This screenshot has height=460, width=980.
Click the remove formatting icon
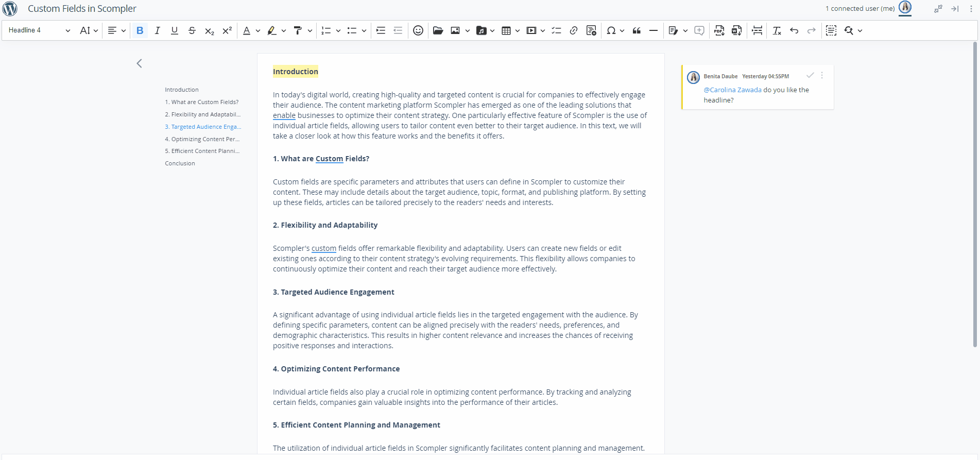point(777,30)
